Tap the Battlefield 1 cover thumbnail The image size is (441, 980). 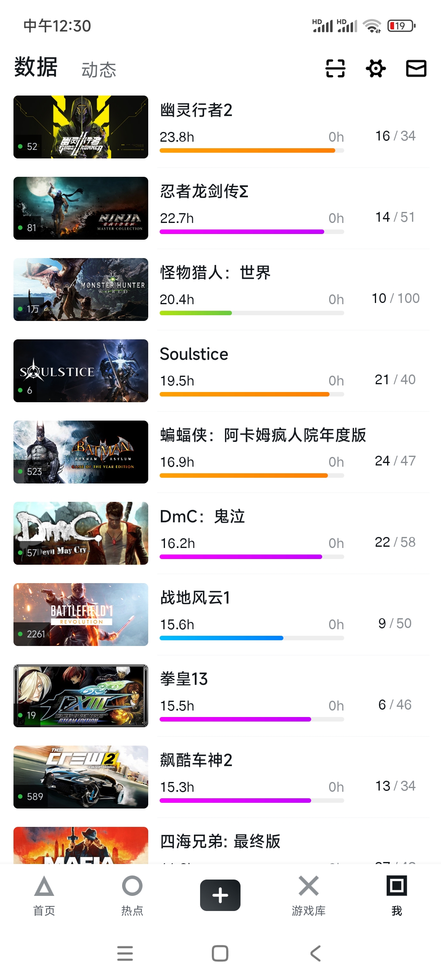(x=81, y=615)
